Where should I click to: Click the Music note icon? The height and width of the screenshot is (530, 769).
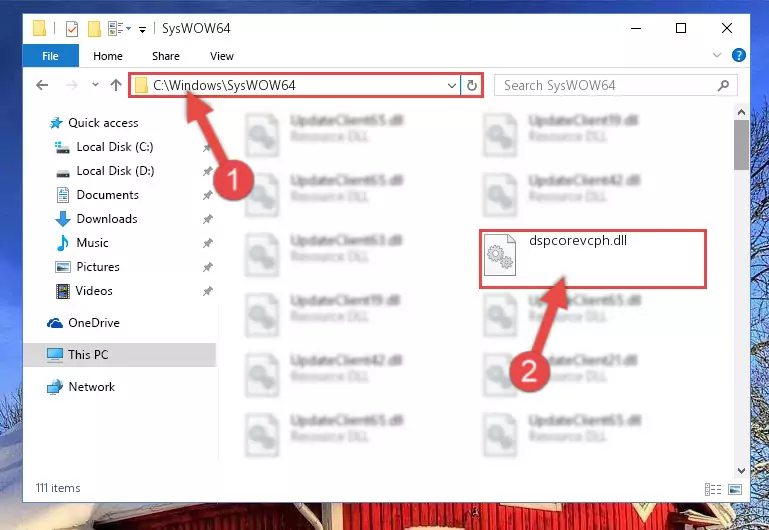[63, 243]
